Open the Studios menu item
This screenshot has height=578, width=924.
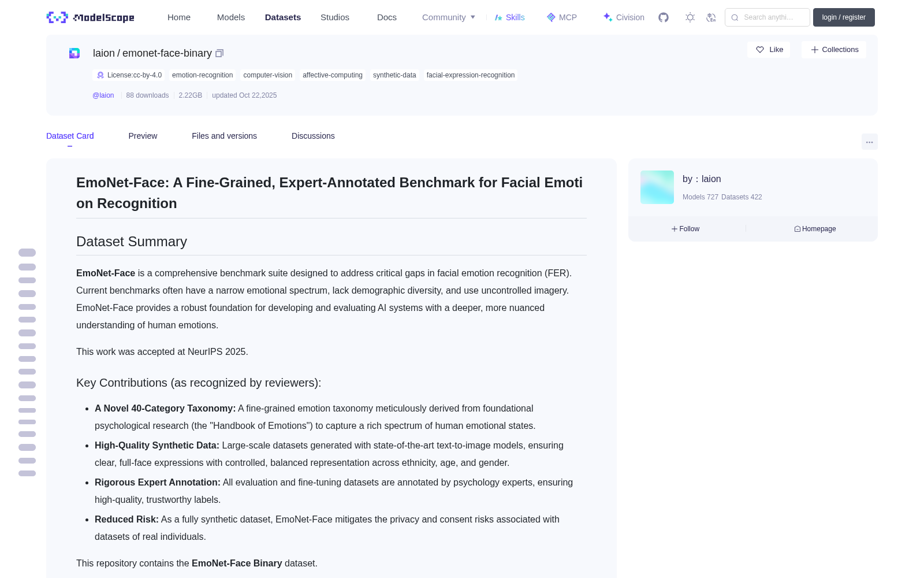pyautogui.click(x=335, y=17)
